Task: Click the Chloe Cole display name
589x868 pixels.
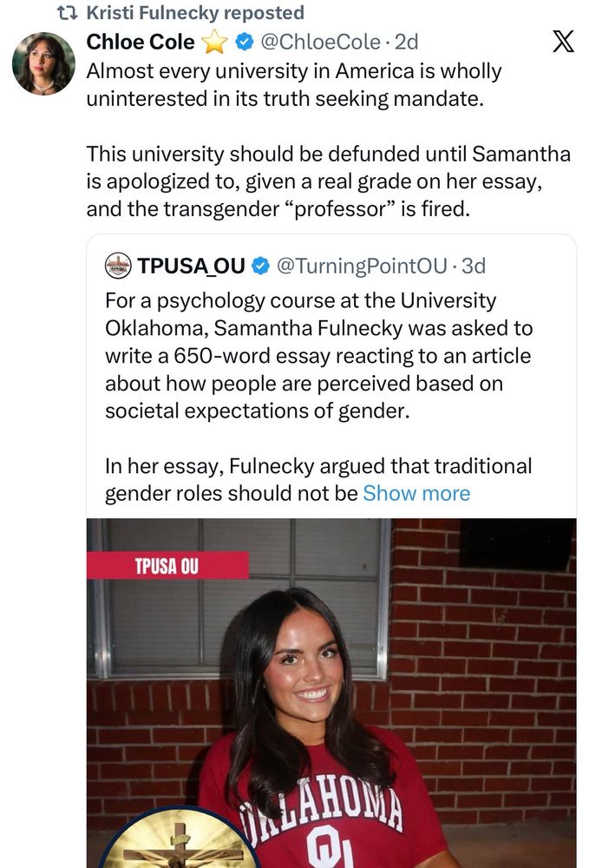Action: tap(141, 41)
